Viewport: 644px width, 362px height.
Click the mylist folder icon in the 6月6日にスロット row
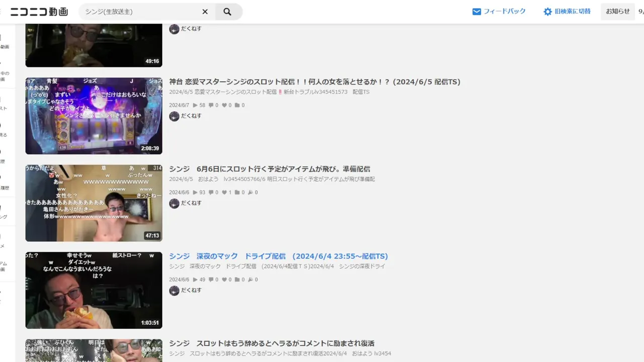[x=237, y=193]
